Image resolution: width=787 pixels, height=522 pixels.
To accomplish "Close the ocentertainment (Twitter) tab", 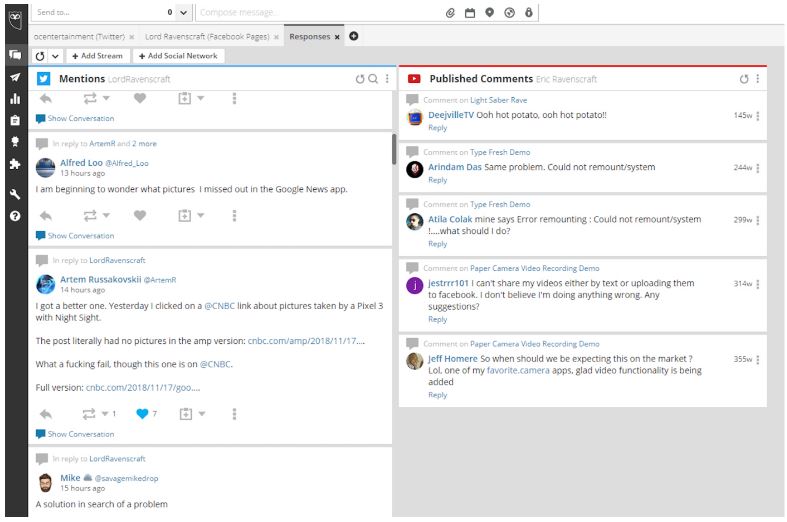I will coord(132,37).
